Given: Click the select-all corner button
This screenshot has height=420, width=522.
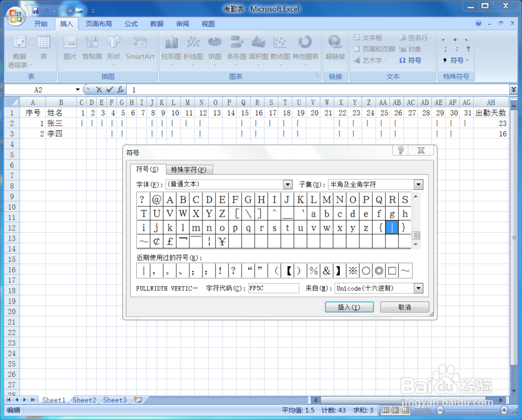Looking at the screenshot, I should [x=13, y=102].
